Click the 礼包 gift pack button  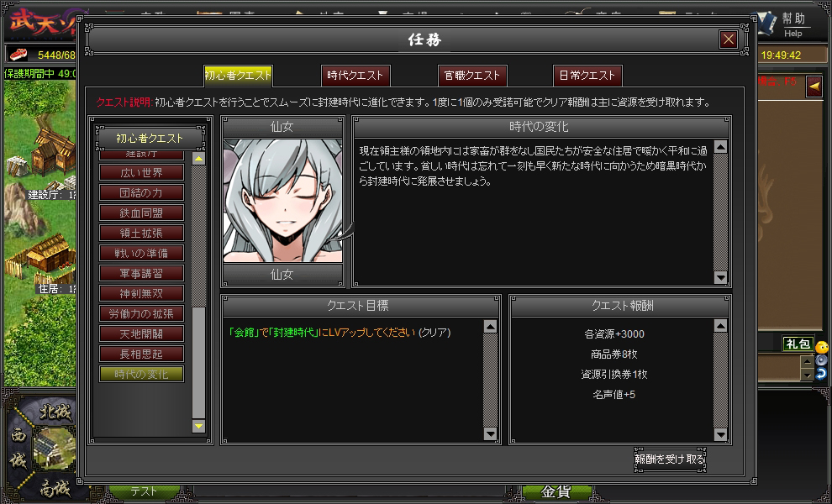click(797, 344)
